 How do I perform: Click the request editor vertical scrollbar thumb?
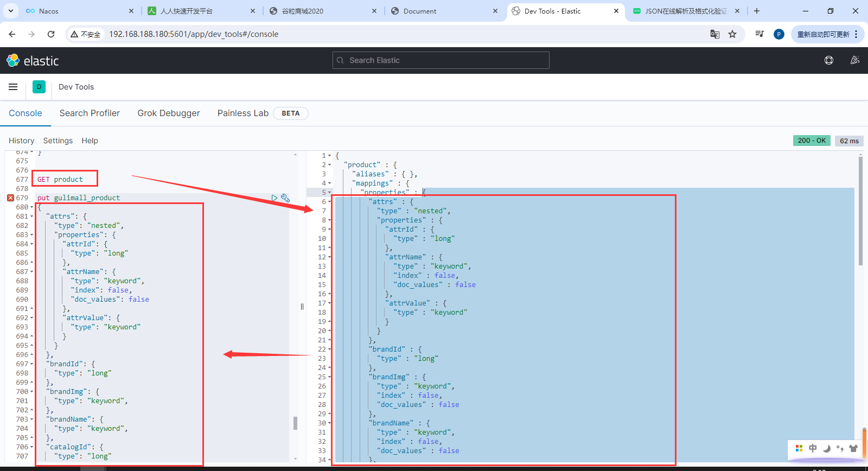coord(295,423)
